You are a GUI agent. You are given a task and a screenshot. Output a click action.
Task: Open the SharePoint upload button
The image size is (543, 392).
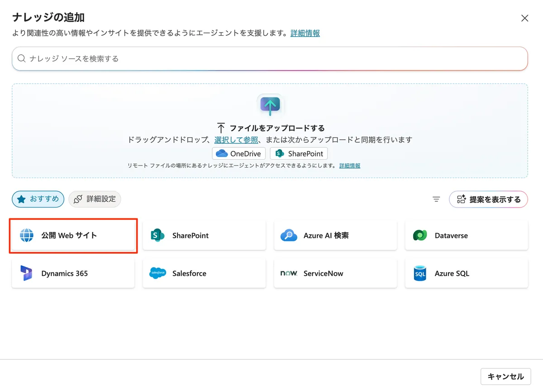(299, 154)
